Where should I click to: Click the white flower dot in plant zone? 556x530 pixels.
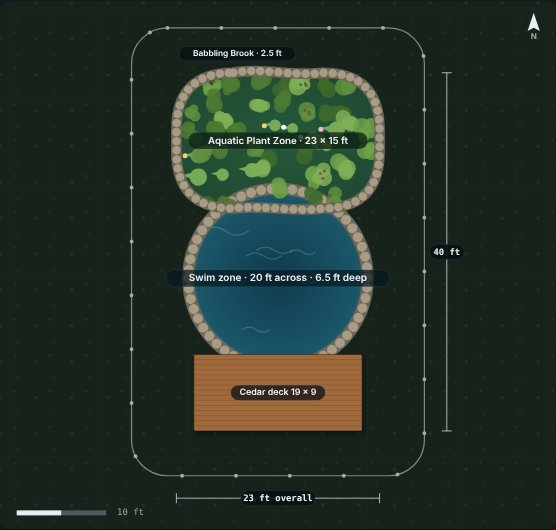tap(283, 127)
